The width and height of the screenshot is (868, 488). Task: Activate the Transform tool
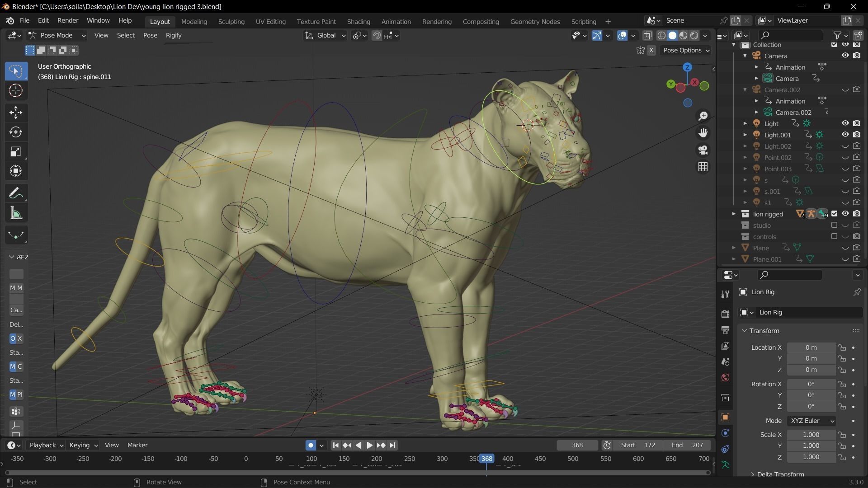click(16, 171)
